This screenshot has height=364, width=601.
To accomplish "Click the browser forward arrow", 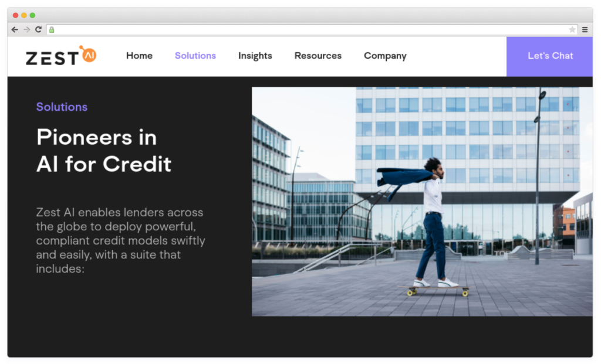I will pyautogui.click(x=26, y=29).
